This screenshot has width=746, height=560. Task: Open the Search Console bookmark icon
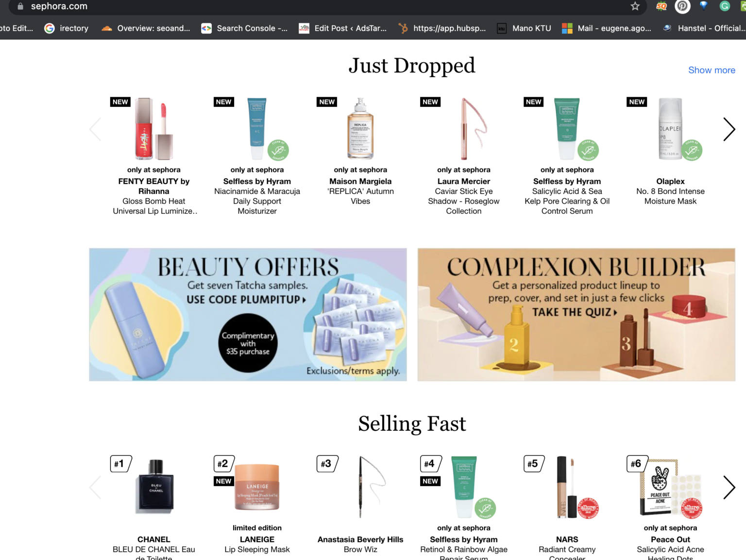[x=206, y=28]
